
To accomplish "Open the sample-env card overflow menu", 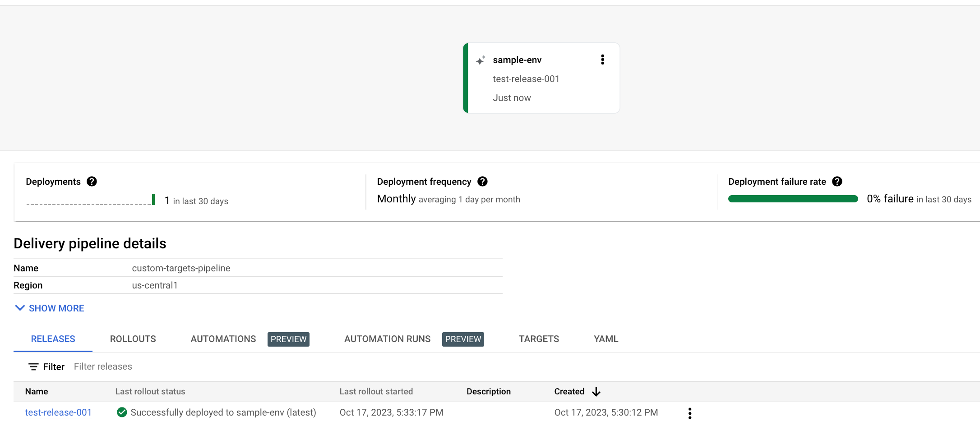I will point(602,59).
